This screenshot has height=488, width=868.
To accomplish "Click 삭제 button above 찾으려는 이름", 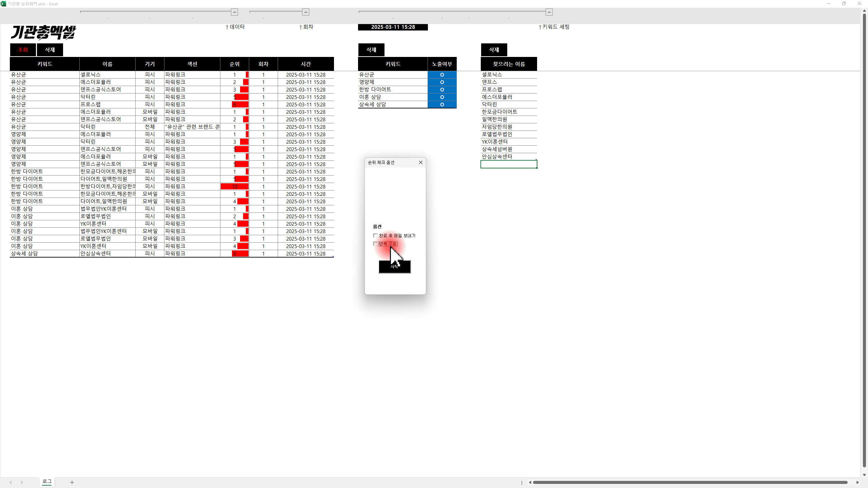I will 494,50.
